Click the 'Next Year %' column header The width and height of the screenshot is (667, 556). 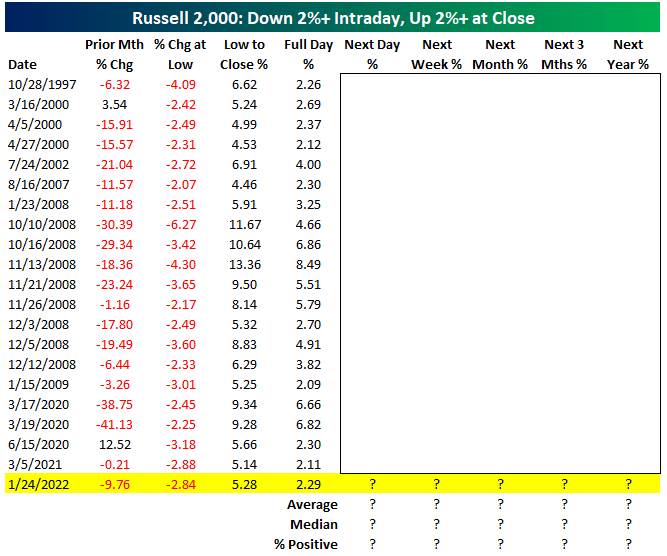(x=628, y=54)
